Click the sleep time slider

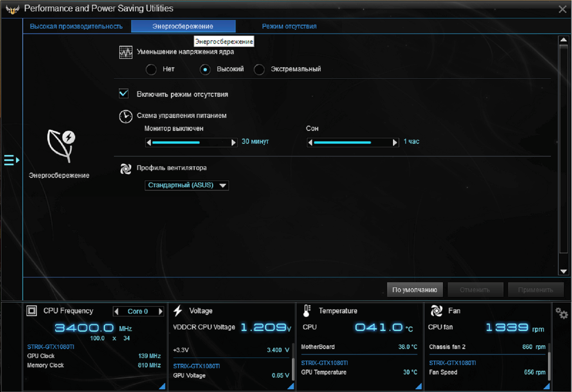coord(353,143)
